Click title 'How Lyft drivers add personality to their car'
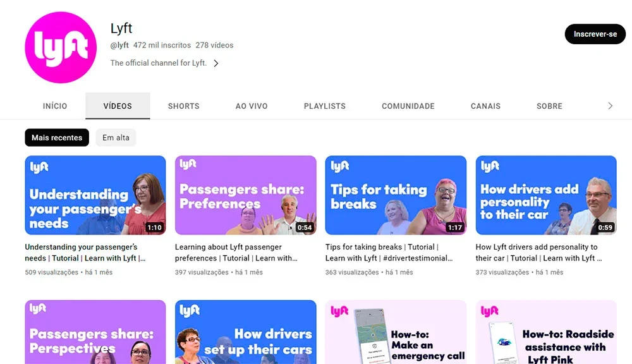Image resolution: width=632 pixels, height=364 pixels. [x=539, y=253]
